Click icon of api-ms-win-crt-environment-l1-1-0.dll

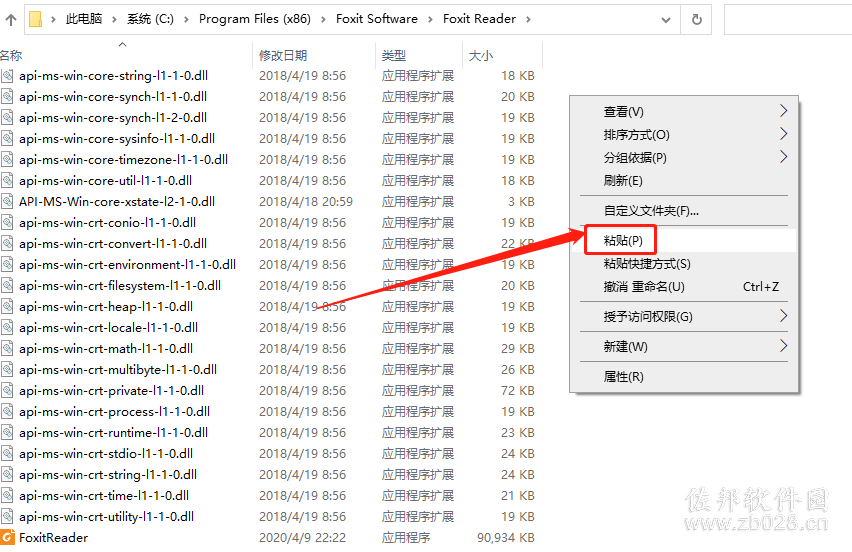7,265
